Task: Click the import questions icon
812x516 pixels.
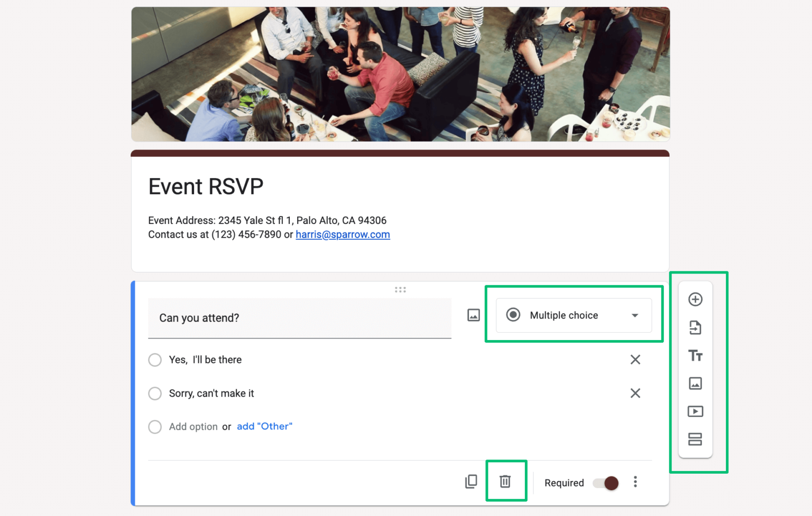Action: 695,327
